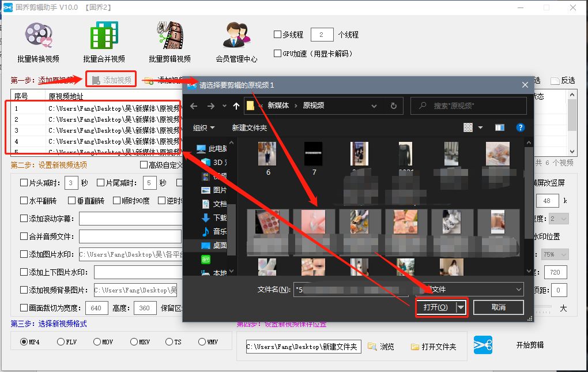Go forward in the file dialog

tap(211, 106)
